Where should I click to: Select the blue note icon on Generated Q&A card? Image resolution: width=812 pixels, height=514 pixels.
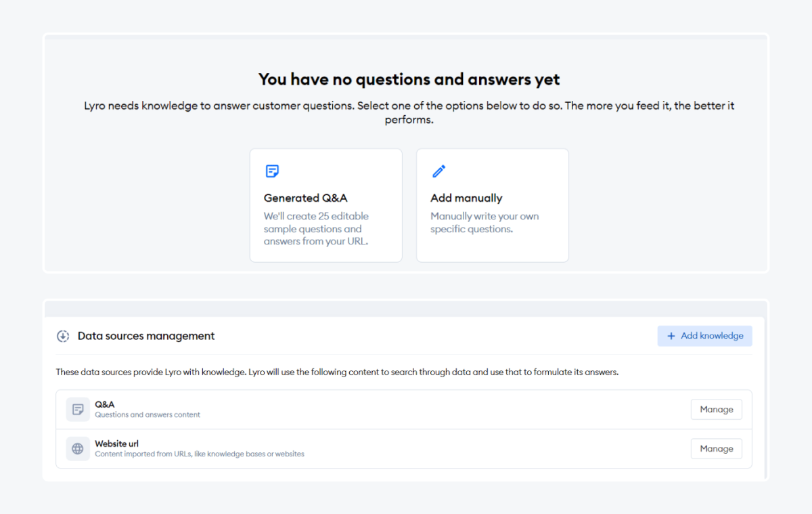pyautogui.click(x=272, y=171)
